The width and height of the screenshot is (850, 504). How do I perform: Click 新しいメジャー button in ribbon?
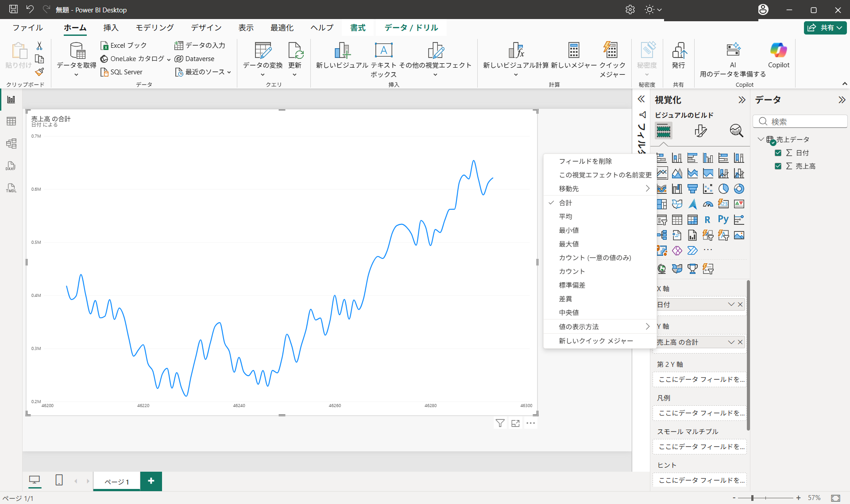(x=574, y=55)
